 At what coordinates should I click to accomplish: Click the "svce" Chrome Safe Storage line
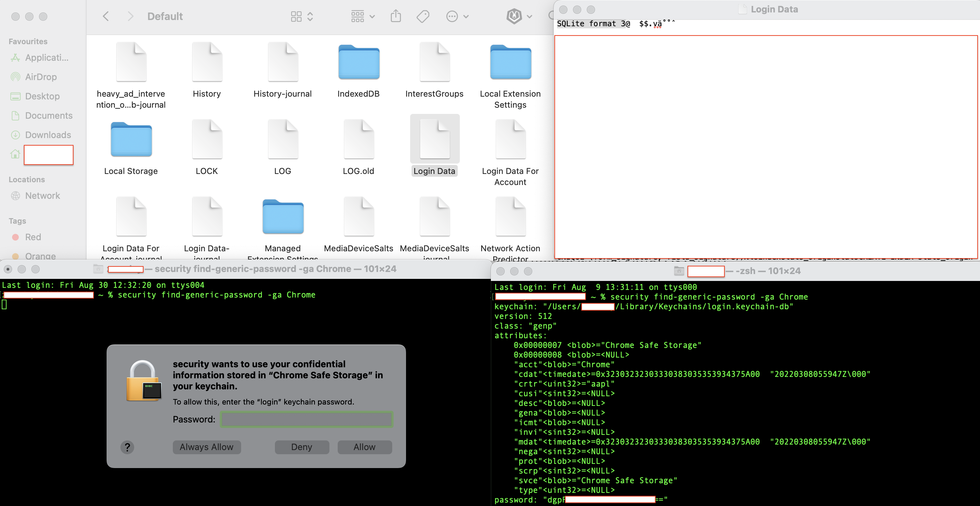[x=596, y=480]
